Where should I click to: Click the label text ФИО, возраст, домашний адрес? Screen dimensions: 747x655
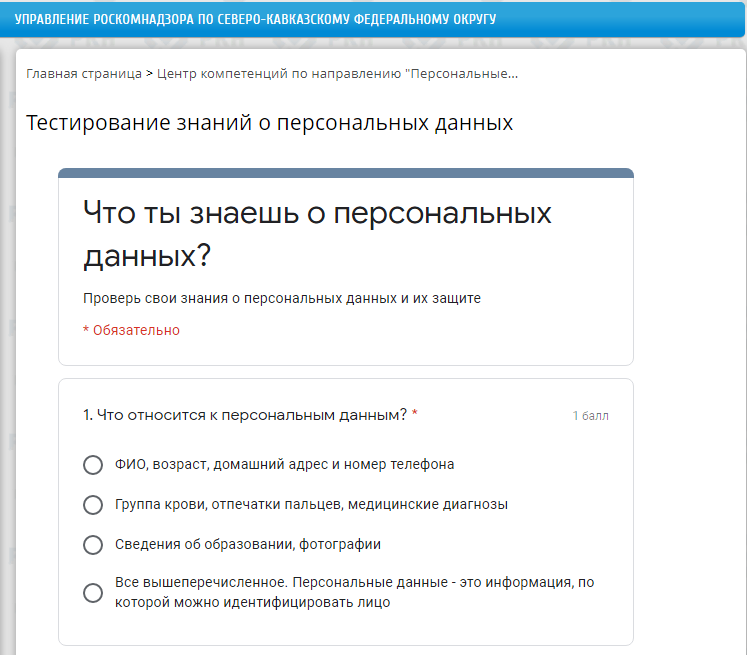pyautogui.click(x=284, y=464)
